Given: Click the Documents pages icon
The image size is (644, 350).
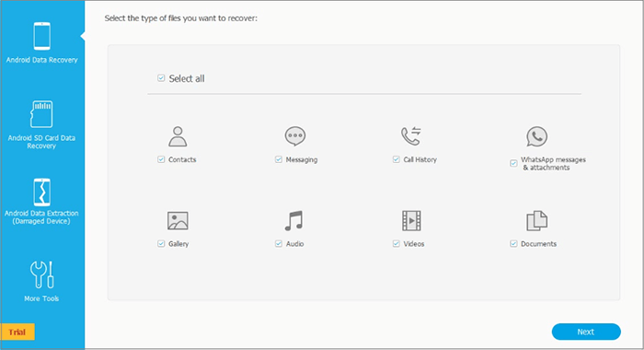Looking at the screenshot, I should (536, 221).
